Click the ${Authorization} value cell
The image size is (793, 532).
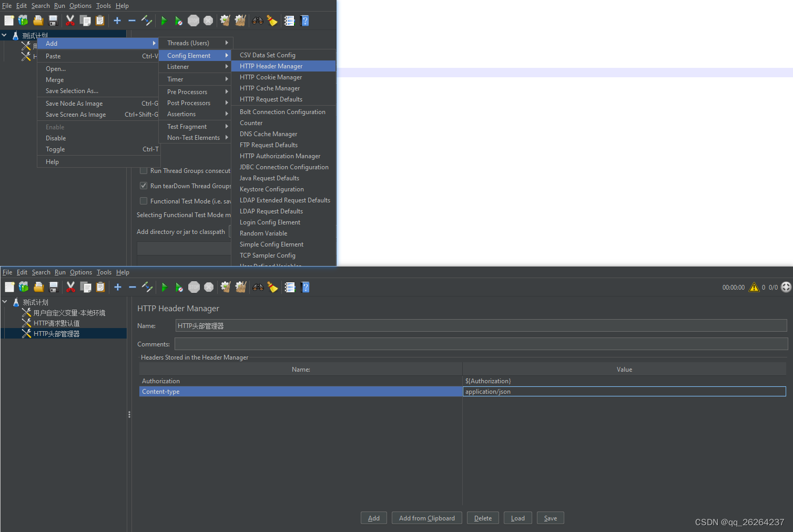(624, 381)
